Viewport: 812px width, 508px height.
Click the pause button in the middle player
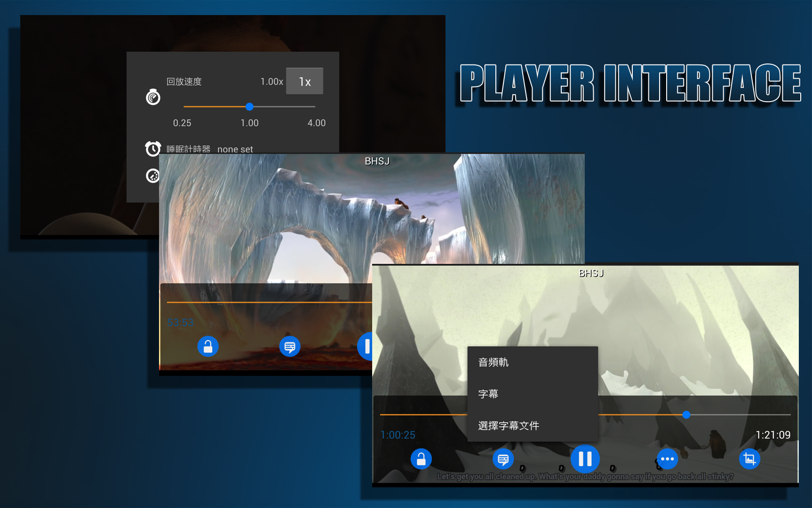365,346
